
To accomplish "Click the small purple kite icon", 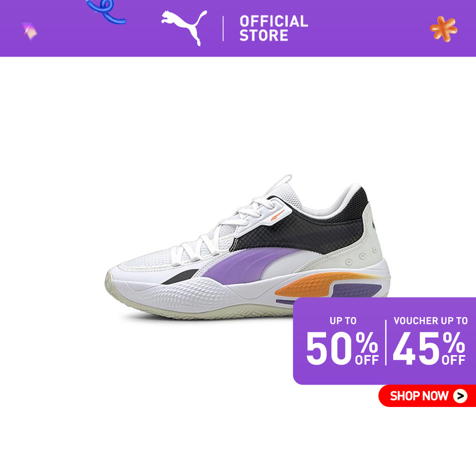I will [30, 31].
